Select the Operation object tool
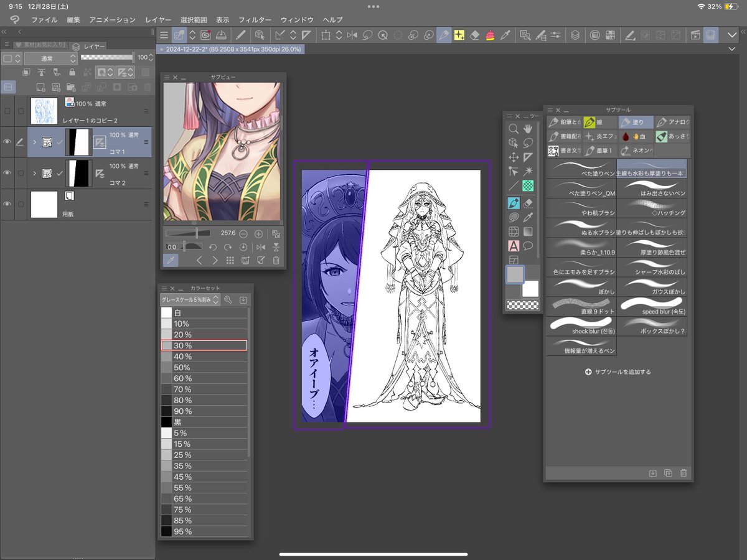The width and height of the screenshot is (747, 560). click(x=514, y=143)
